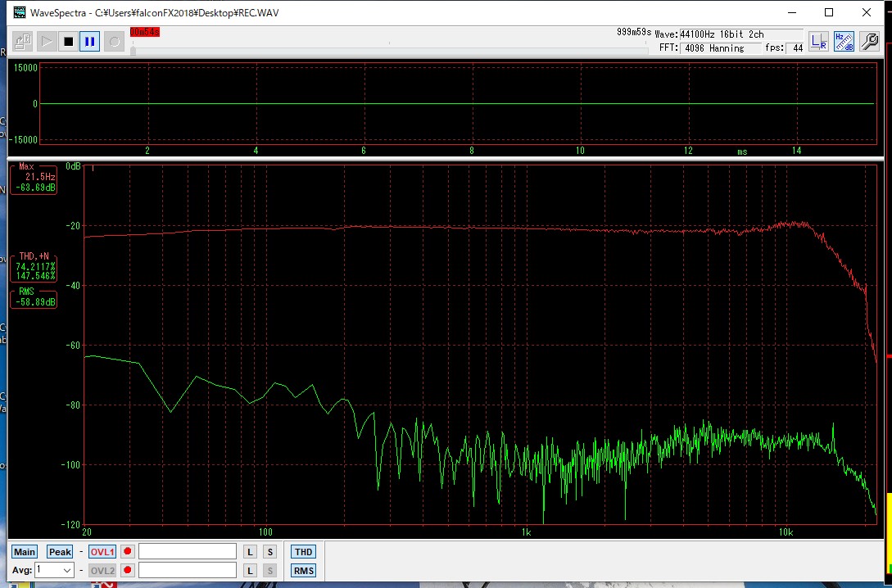This screenshot has height=588, width=892.
Task: Click the open file icon in toolbar
Action: pos(23,41)
